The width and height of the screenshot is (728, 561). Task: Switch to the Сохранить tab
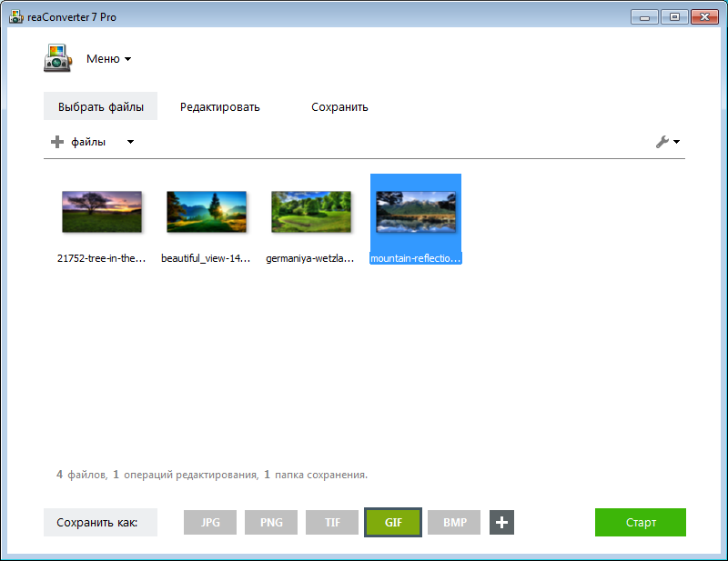click(x=339, y=105)
